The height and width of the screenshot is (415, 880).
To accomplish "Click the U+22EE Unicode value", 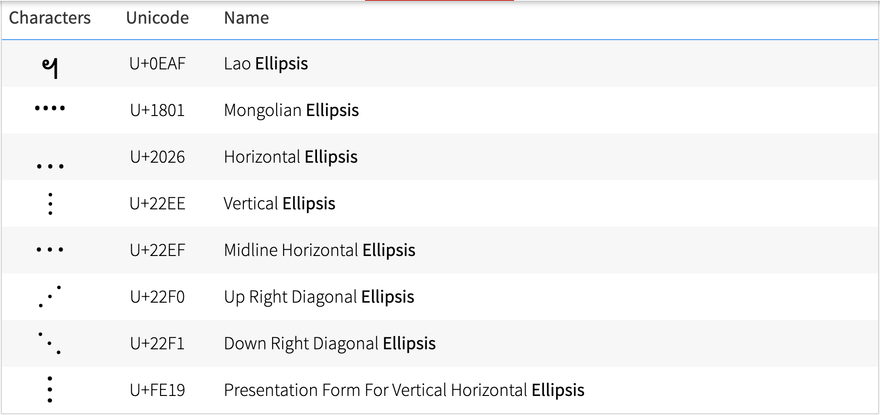I will pos(157,203).
